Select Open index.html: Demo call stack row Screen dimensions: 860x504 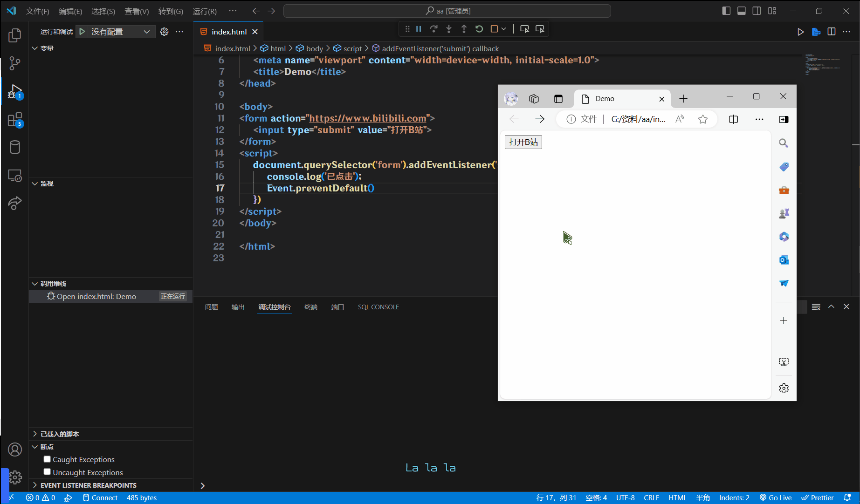110,296
